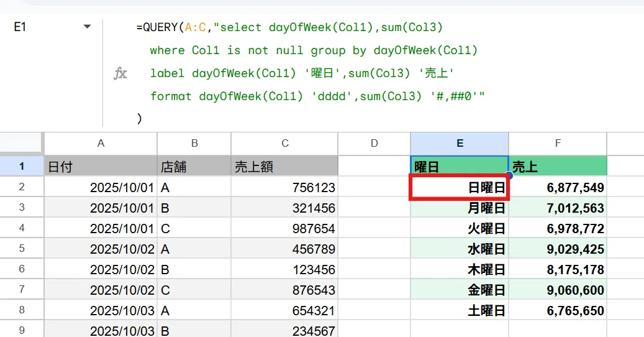
Task: Click cell with 月曜日
Action: click(x=460, y=208)
